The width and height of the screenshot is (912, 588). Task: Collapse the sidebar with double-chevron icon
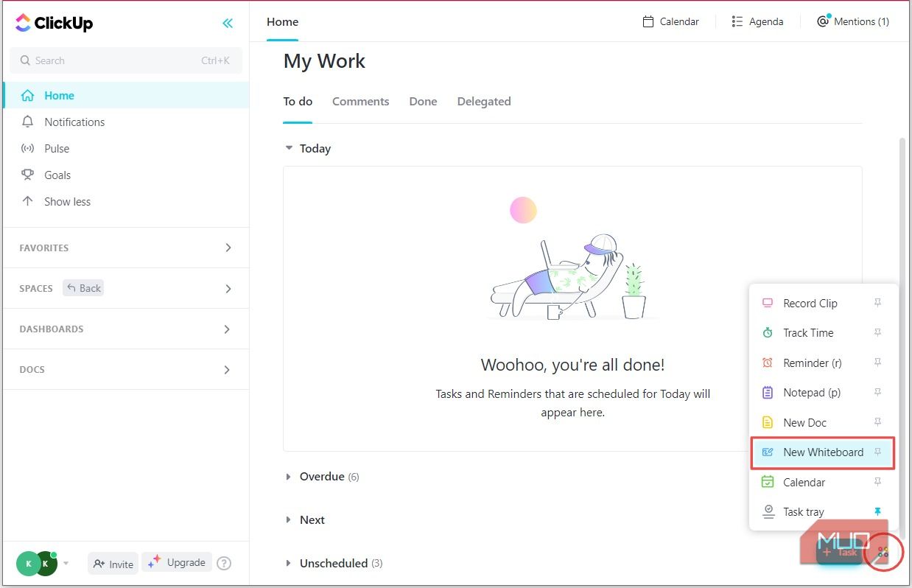click(228, 23)
